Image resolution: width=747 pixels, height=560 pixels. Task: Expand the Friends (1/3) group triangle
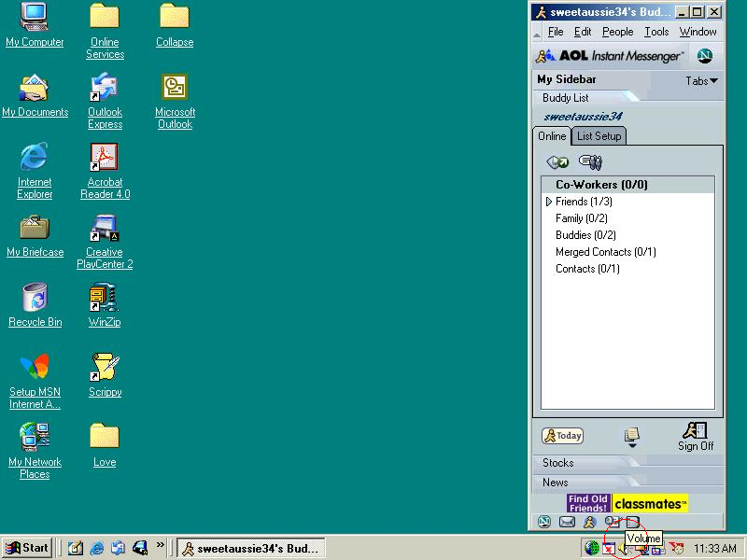tap(549, 202)
